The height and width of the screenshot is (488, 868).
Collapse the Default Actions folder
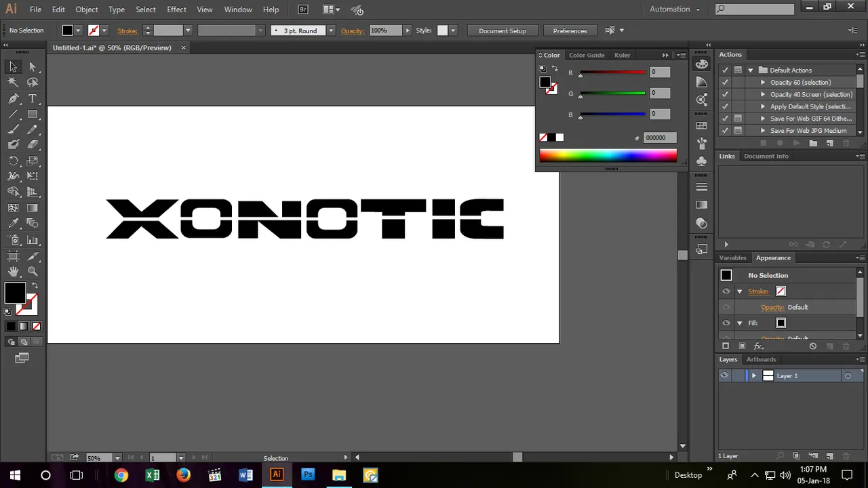pos(751,70)
